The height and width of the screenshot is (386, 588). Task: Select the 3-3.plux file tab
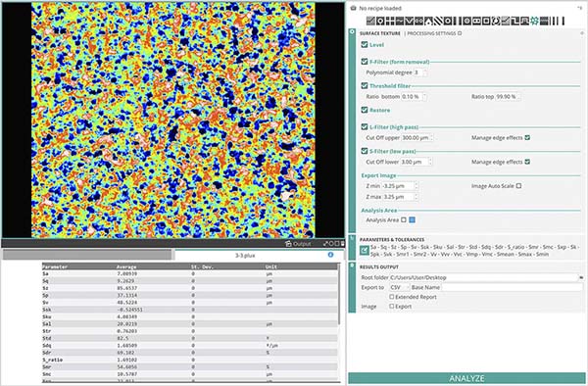[245, 255]
